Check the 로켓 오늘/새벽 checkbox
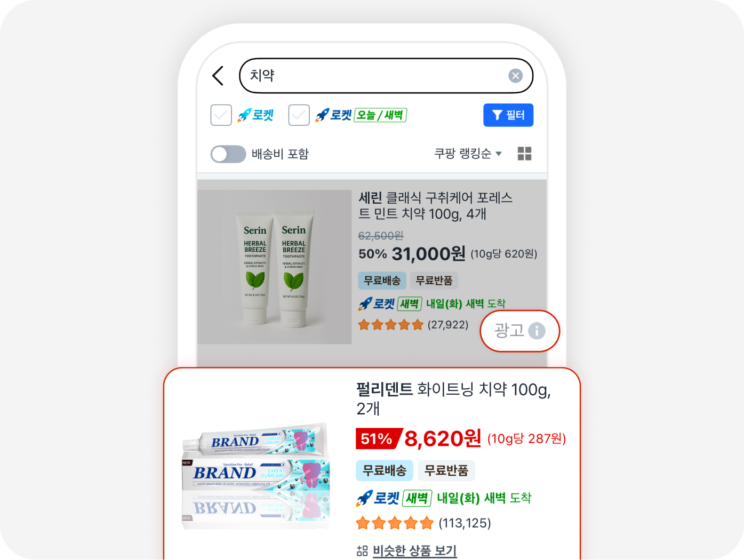This screenshot has width=744, height=560. [x=299, y=115]
